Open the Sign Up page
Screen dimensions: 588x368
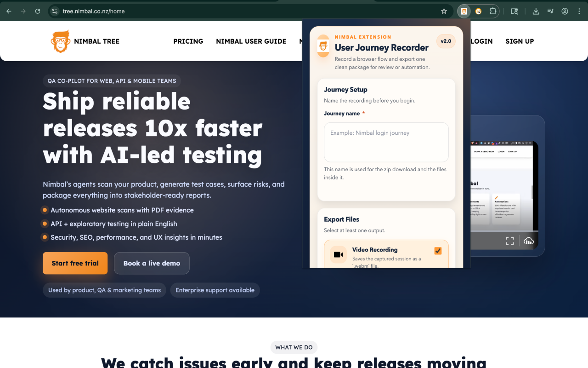point(520,41)
